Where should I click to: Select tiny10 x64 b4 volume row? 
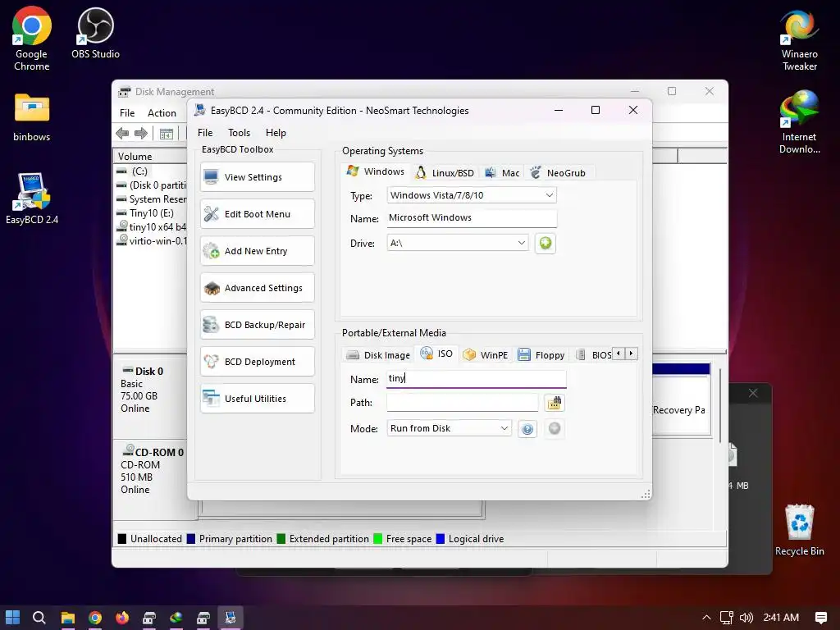151,227
